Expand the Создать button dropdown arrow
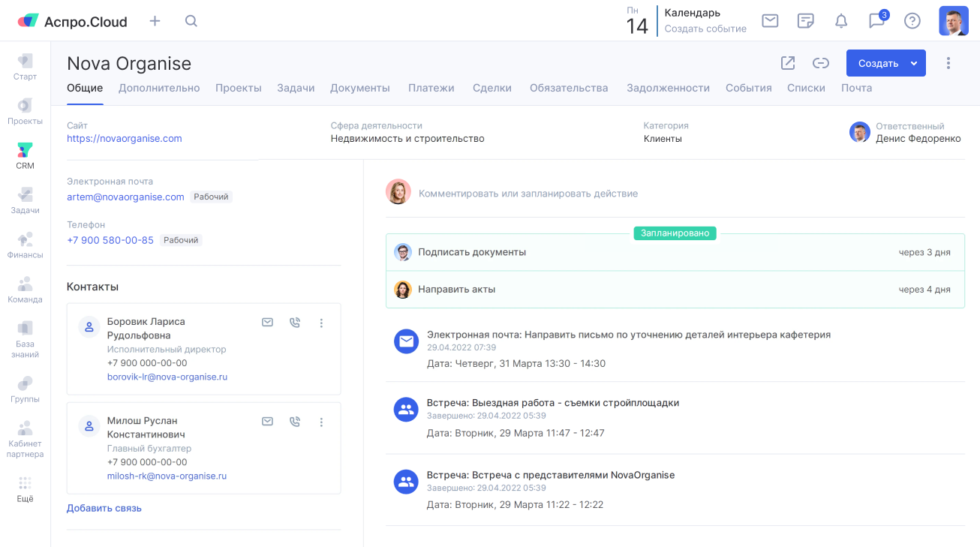 914,64
